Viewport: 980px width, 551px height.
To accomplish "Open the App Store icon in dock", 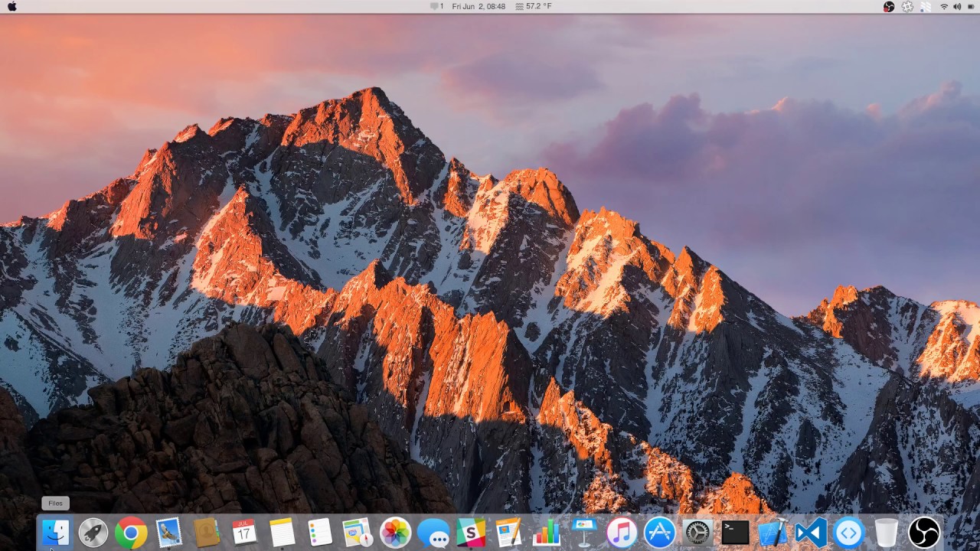I will 659,533.
